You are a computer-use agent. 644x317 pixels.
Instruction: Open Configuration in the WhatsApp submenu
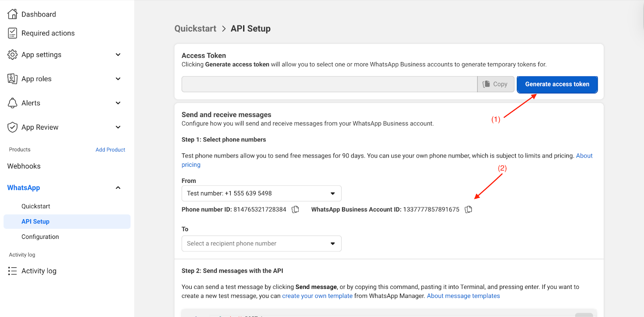pos(40,237)
